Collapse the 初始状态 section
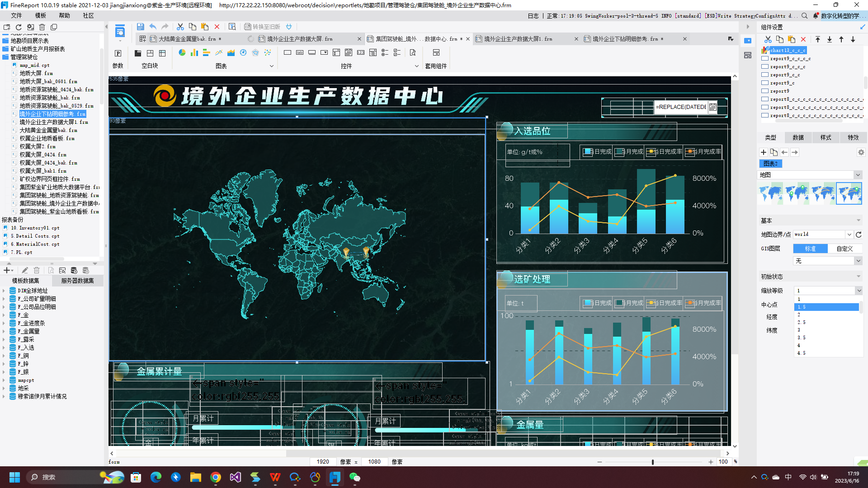 click(x=859, y=277)
